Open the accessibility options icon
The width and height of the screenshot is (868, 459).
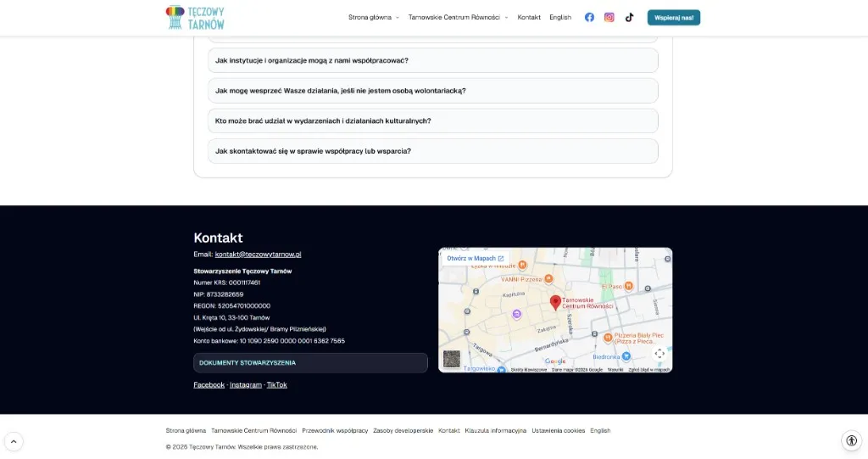pos(851,440)
